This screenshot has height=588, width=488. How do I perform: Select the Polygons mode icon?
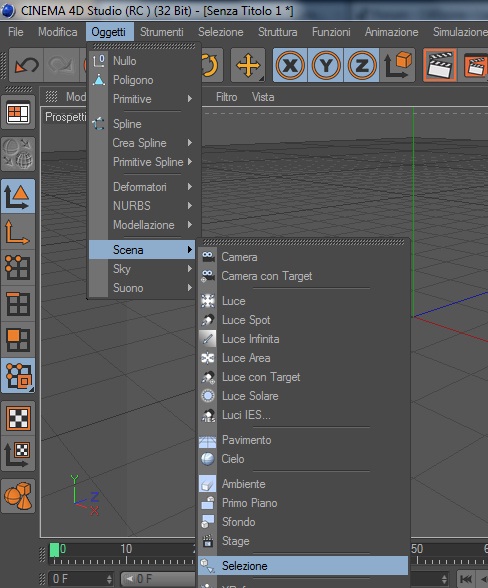[18, 339]
